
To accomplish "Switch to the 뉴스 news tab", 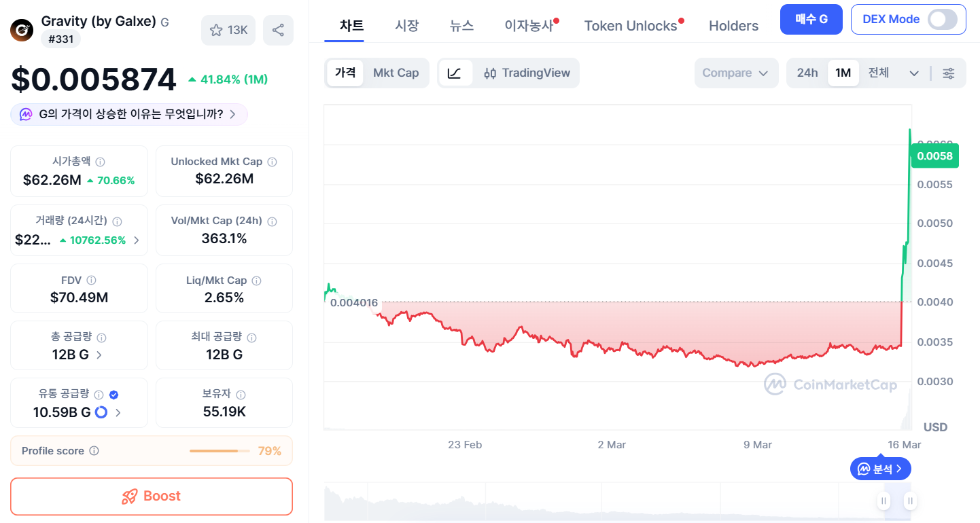I will [462, 26].
